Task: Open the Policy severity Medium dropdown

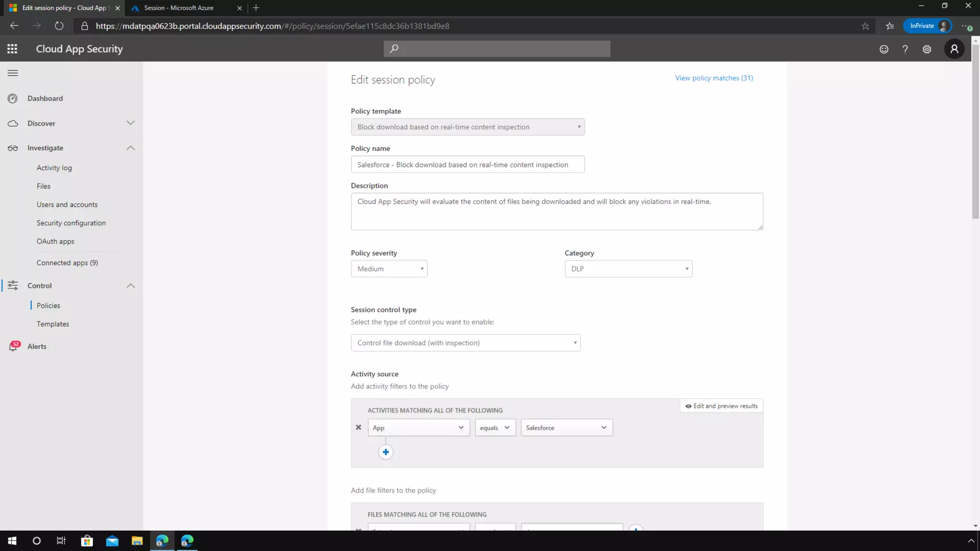Action: point(389,269)
